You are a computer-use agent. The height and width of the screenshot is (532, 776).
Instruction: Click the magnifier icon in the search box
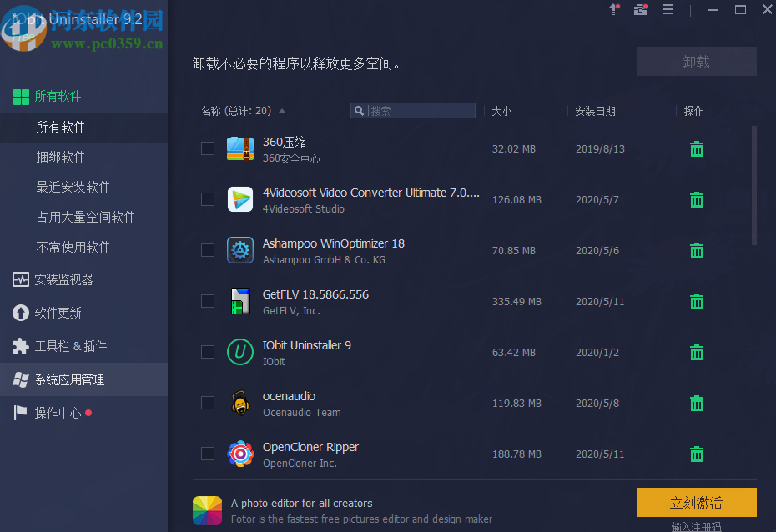coord(359,110)
